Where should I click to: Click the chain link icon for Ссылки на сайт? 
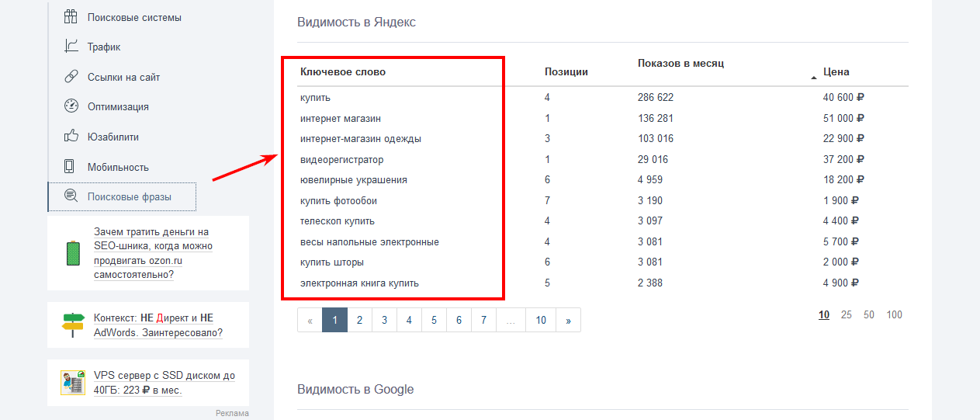[x=71, y=76]
